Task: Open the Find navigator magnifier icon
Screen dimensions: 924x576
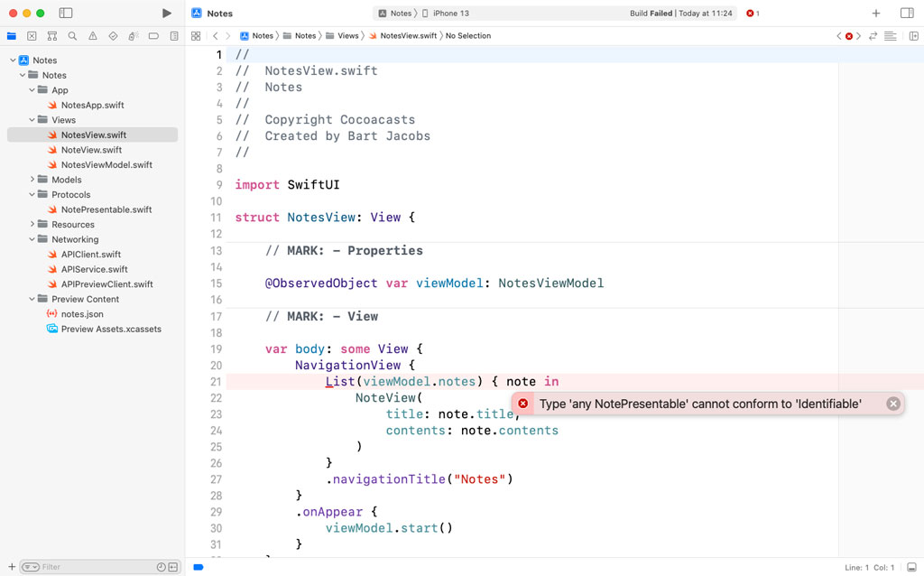Action: pos(72,36)
